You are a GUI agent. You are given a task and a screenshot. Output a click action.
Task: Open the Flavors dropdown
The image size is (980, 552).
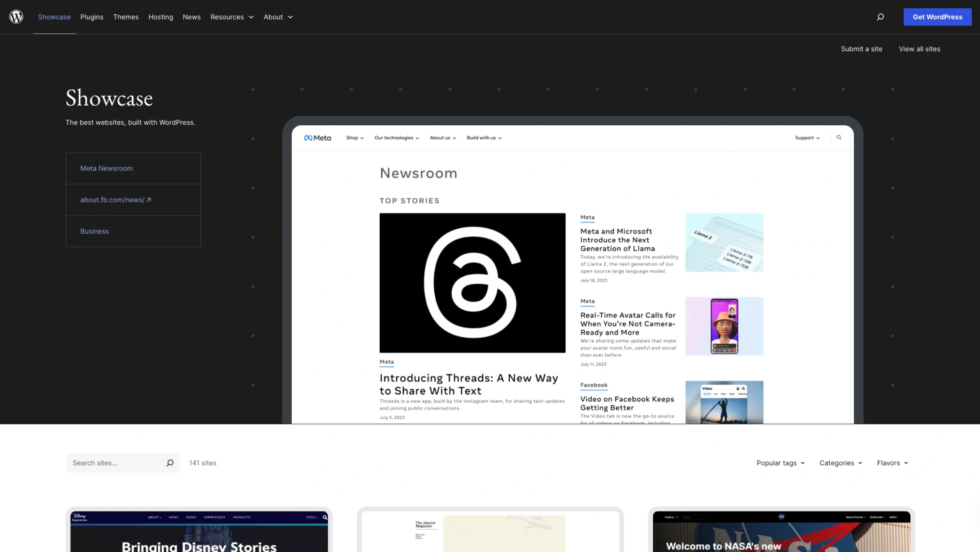click(x=892, y=463)
